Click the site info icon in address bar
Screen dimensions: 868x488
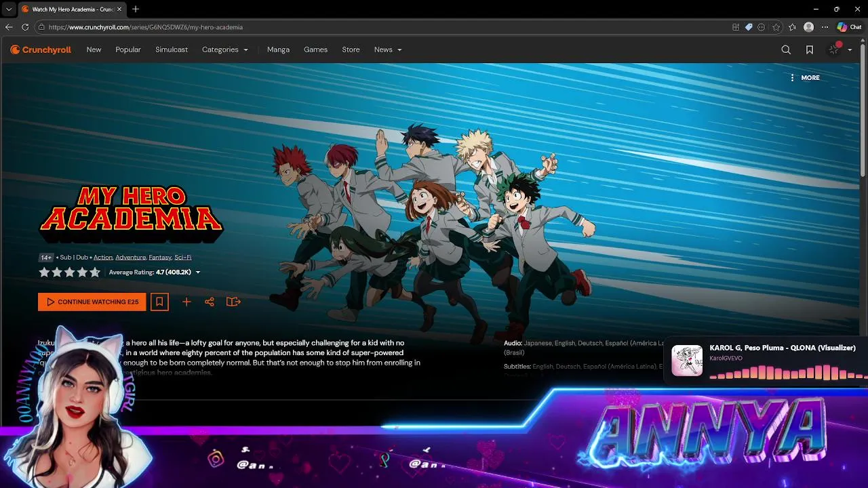point(41,27)
